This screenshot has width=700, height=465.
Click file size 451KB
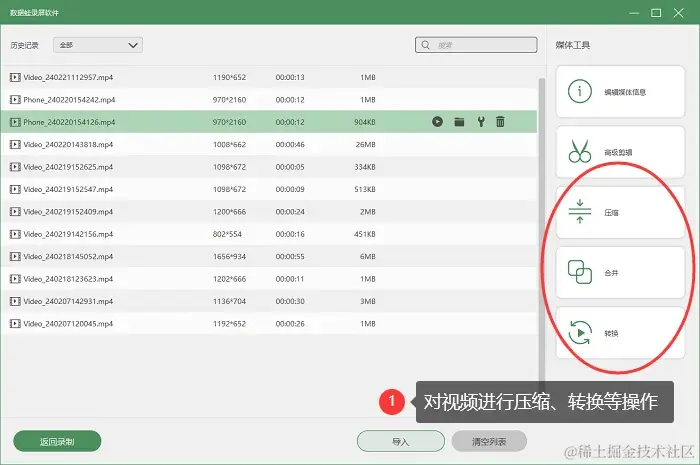(x=365, y=234)
